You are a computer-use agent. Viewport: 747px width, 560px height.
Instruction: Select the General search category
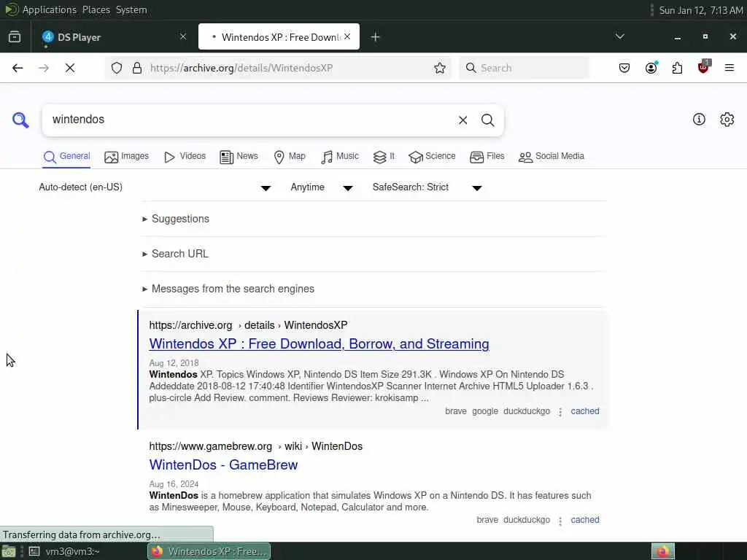[66, 157]
